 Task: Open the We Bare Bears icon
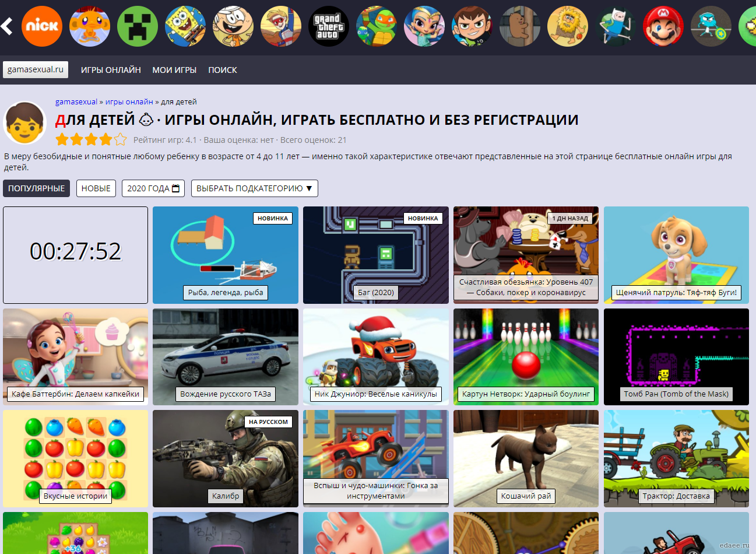click(x=520, y=26)
